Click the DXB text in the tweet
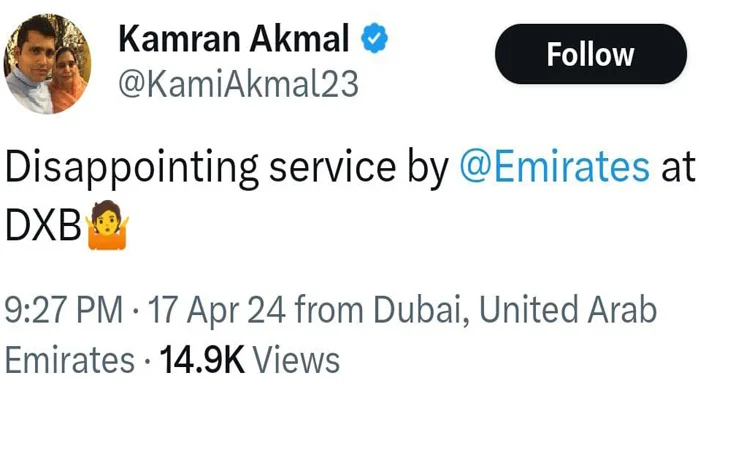Image resolution: width=750 pixels, height=450 pixels. pos(43,228)
